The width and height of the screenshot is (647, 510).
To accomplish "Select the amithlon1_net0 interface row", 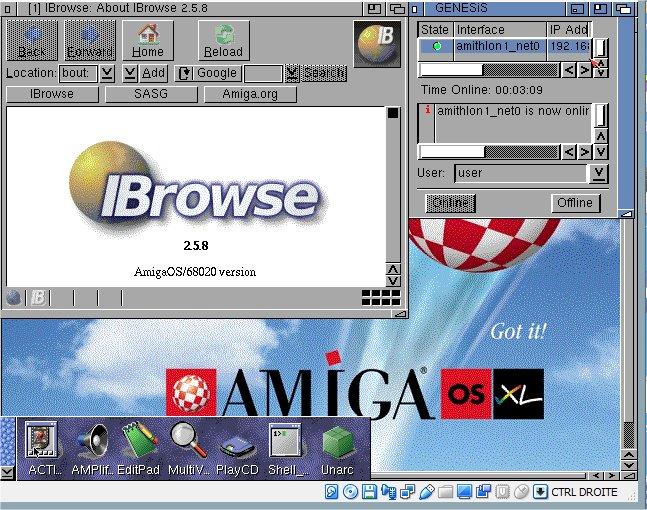I will (505, 46).
